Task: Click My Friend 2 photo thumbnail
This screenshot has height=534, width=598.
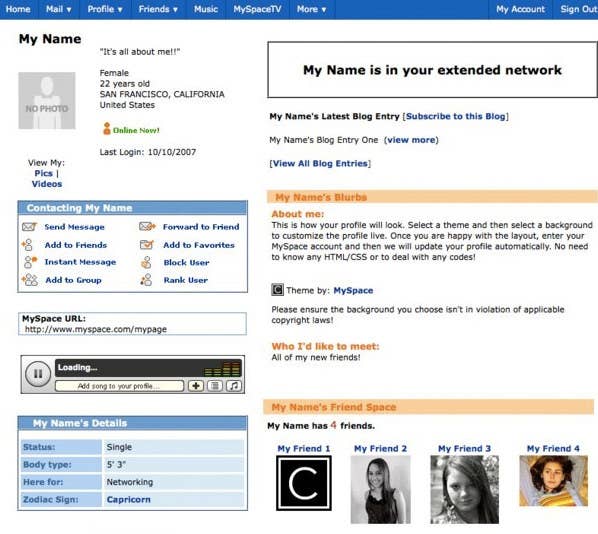Action: pyautogui.click(x=380, y=489)
